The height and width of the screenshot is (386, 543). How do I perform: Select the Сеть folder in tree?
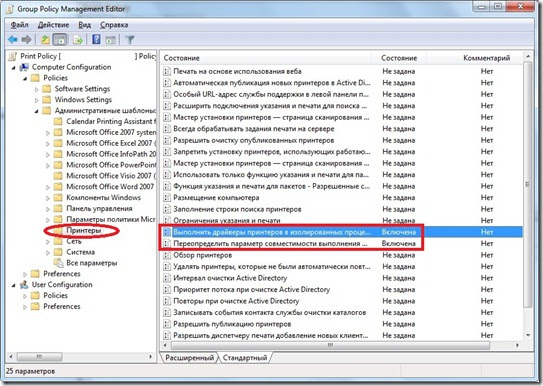tap(74, 241)
